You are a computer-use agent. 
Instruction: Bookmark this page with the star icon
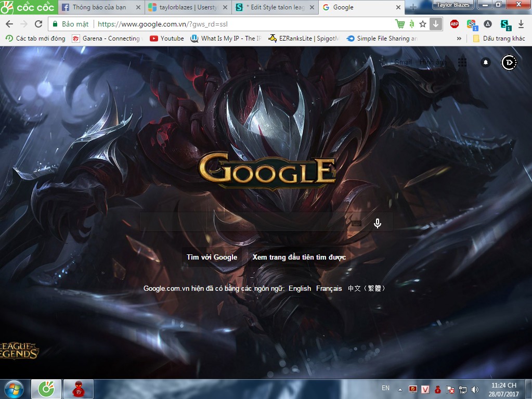pyautogui.click(x=423, y=24)
